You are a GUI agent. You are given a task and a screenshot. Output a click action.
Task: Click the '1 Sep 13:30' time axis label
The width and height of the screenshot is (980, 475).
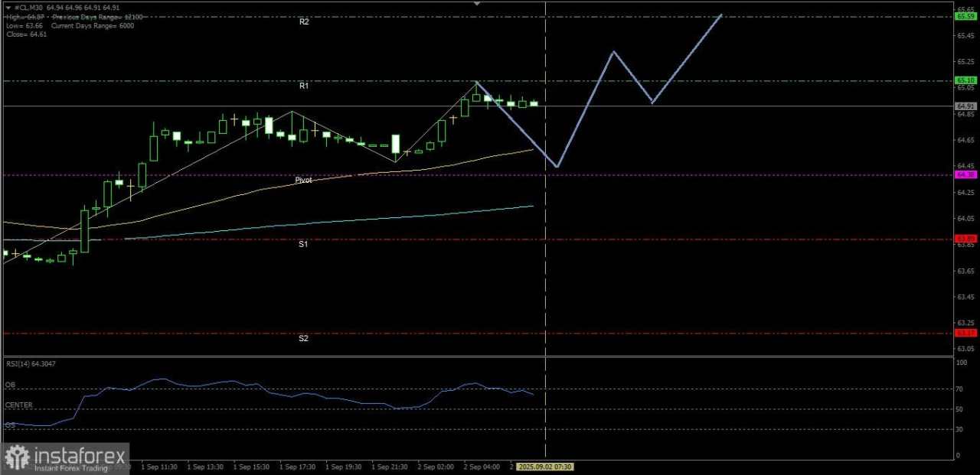205,466
